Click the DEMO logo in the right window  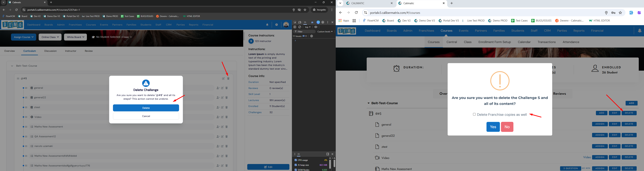pyautogui.click(x=347, y=31)
